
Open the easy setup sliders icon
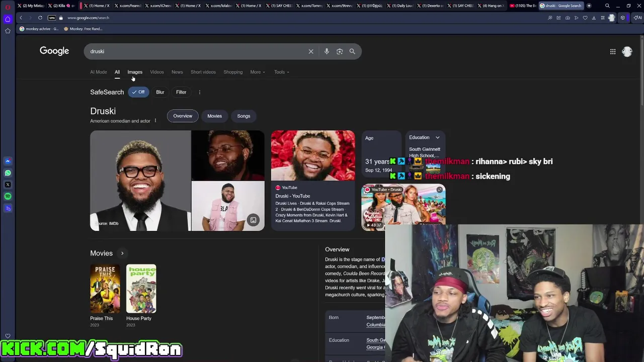[x=603, y=18]
